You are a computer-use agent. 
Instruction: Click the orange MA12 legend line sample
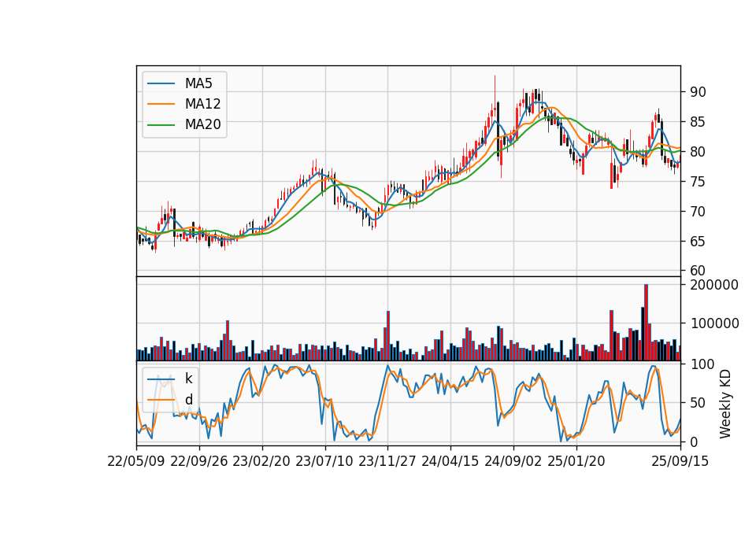[161, 104]
